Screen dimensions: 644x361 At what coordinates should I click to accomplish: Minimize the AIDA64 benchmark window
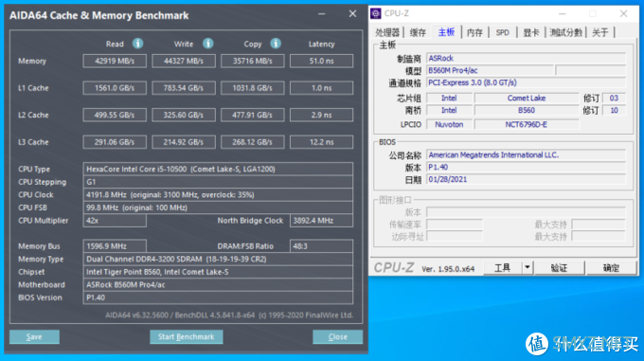pyautogui.click(x=322, y=14)
